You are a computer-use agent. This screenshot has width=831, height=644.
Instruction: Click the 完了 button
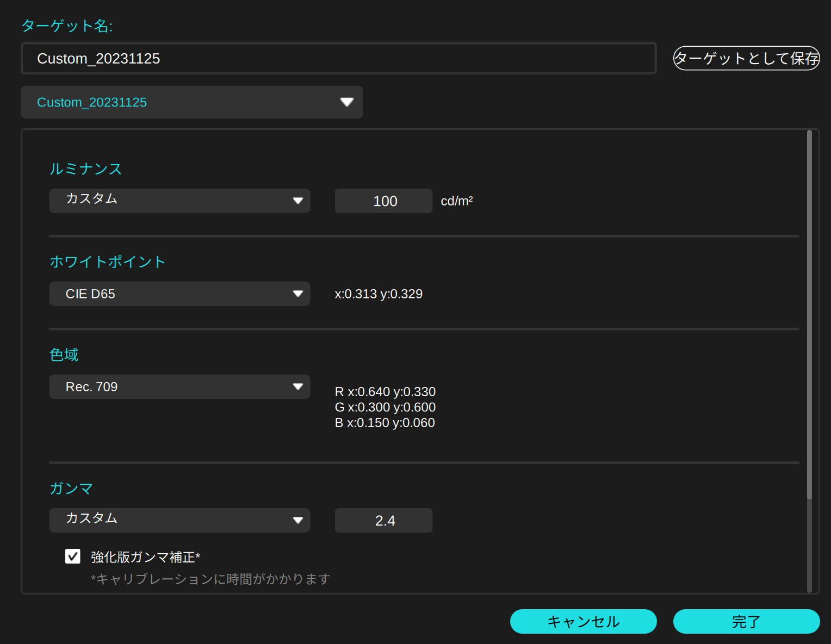746,621
